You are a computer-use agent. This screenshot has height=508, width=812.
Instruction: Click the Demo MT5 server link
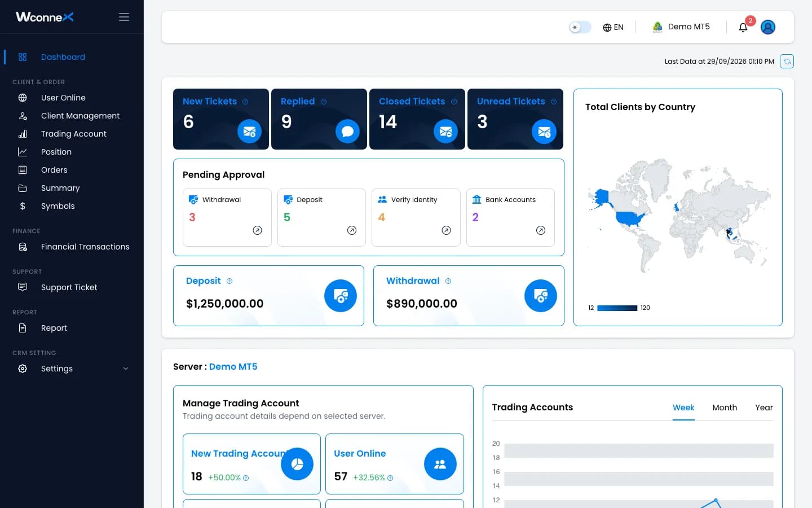pos(233,366)
